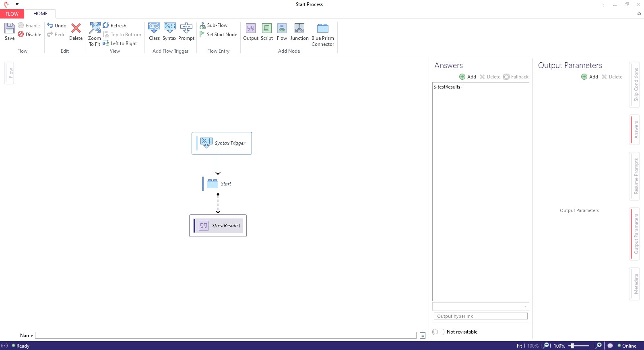This screenshot has width=644, height=350.
Task: Select the Start node in the canvas
Action: click(218, 184)
